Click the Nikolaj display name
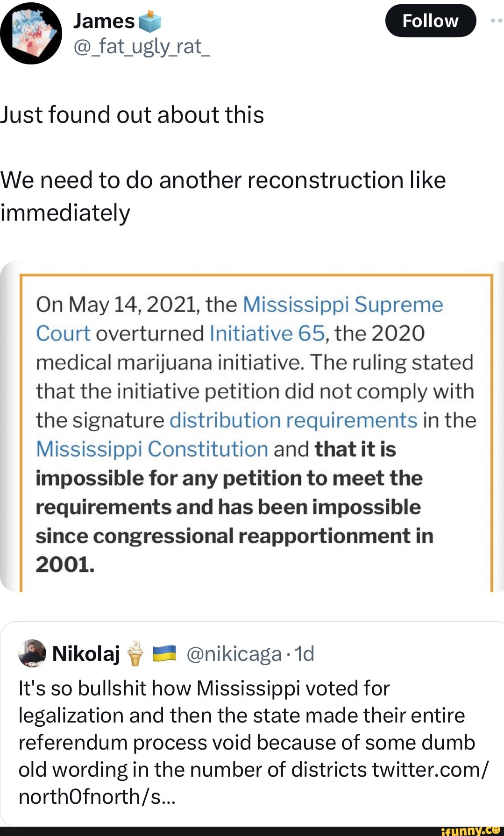504x836 pixels. point(86,654)
